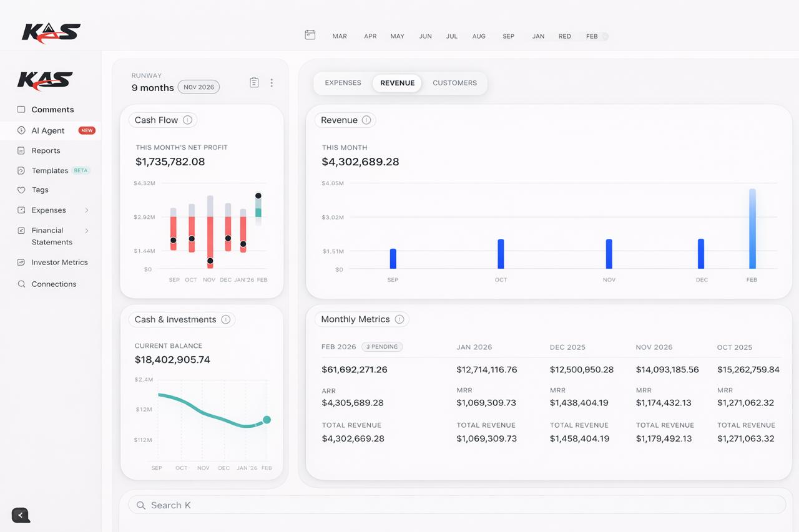This screenshot has width=799, height=532.
Task: Select Tags in the sidebar
Action: pyautogui.click(x=39, y=190)
